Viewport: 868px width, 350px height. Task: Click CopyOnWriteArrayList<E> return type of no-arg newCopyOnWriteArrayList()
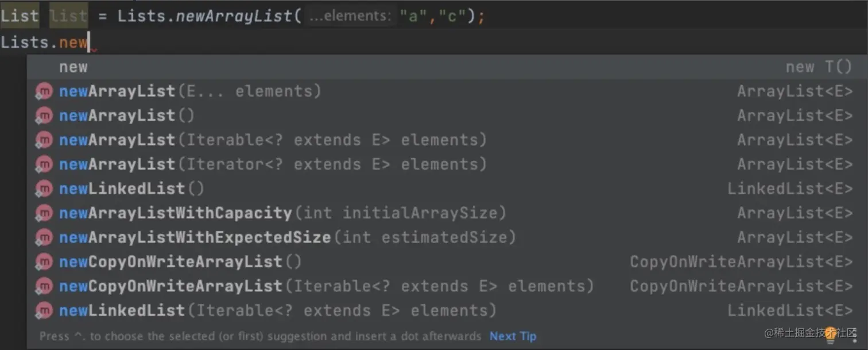(x=741, y=262)
